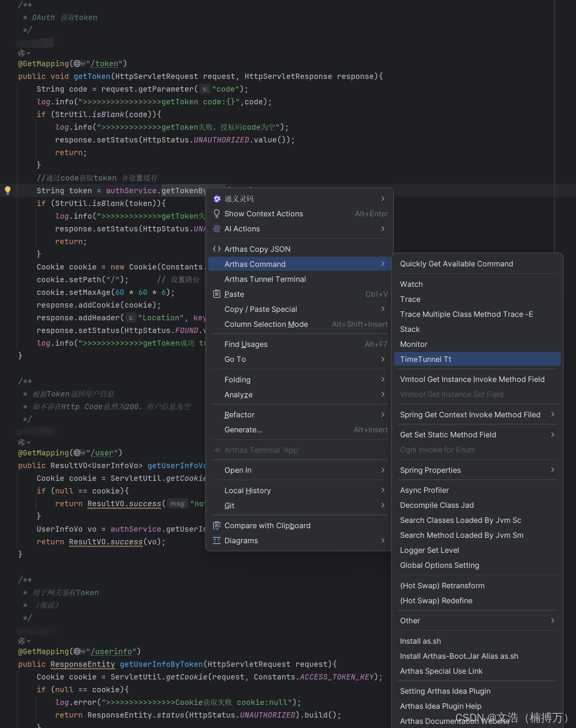Select Search Classes Loaded By Jvm Sc
Screen dimensions: 576x728
point(477,520)
